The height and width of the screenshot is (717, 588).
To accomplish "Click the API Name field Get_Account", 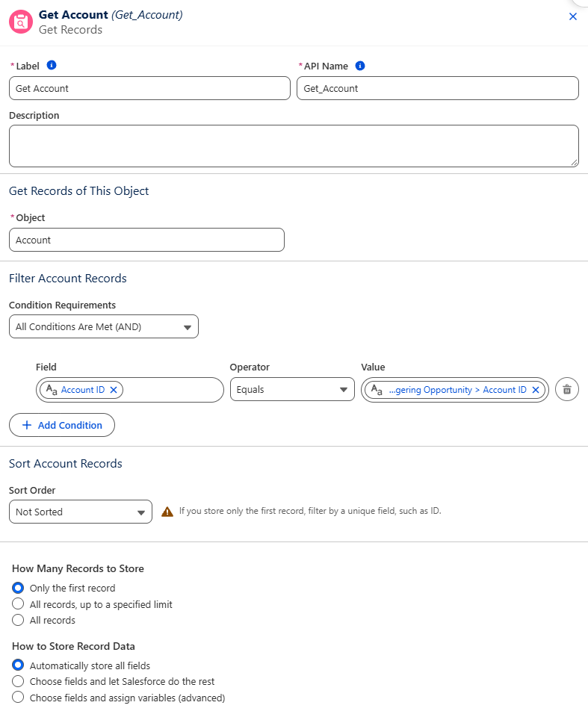I will [x=438, y=88].
